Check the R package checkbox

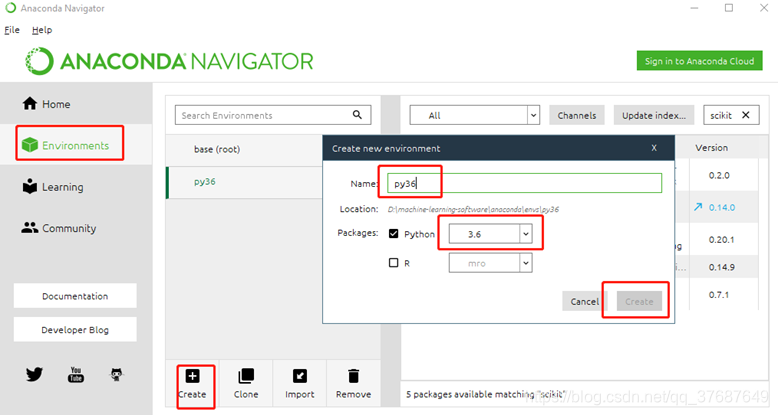(x=393, y=262)
